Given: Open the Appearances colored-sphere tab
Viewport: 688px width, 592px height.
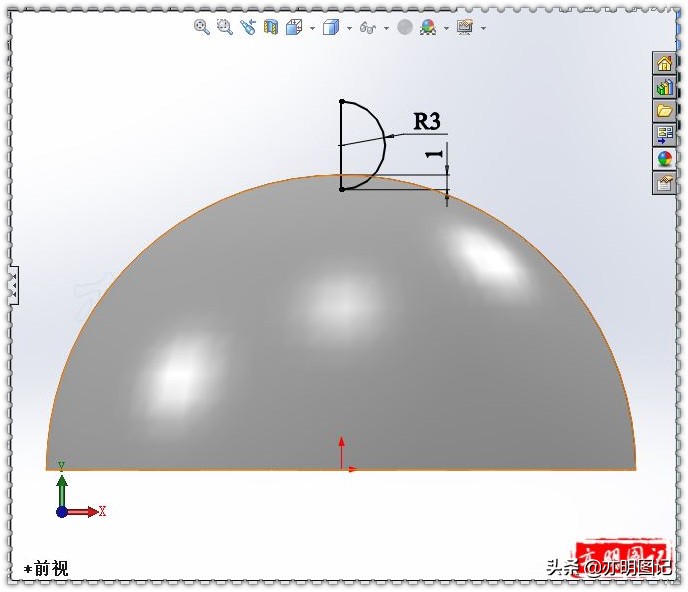Looking at the screenshot, I should (664, 158).
